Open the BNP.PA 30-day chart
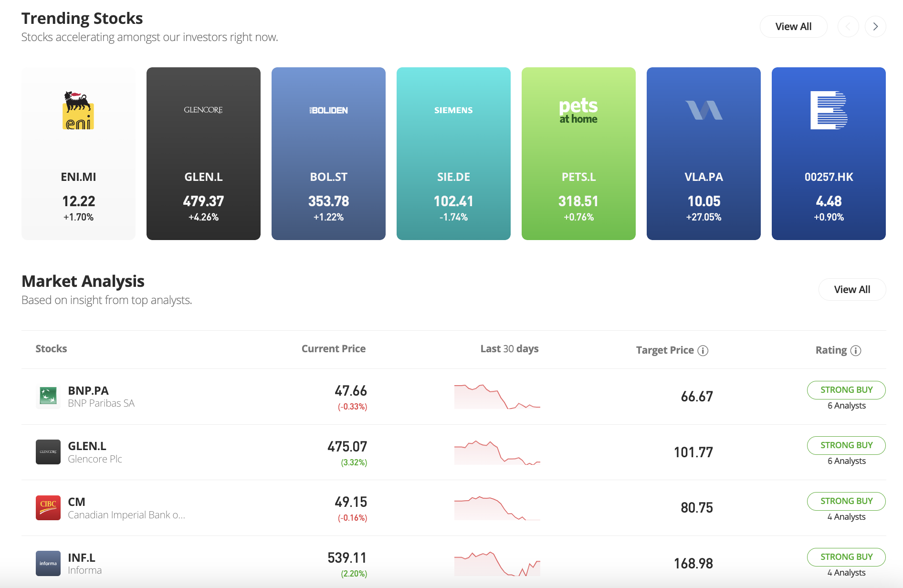Image resolution: width=903 pixels, height=588 pixels. (x=497, y=397)
